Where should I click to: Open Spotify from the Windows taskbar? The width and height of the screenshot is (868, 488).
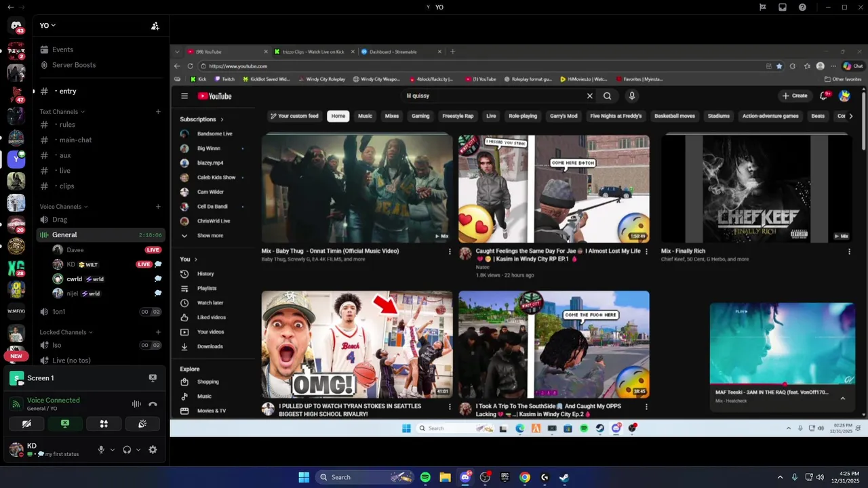coord(425,477)
